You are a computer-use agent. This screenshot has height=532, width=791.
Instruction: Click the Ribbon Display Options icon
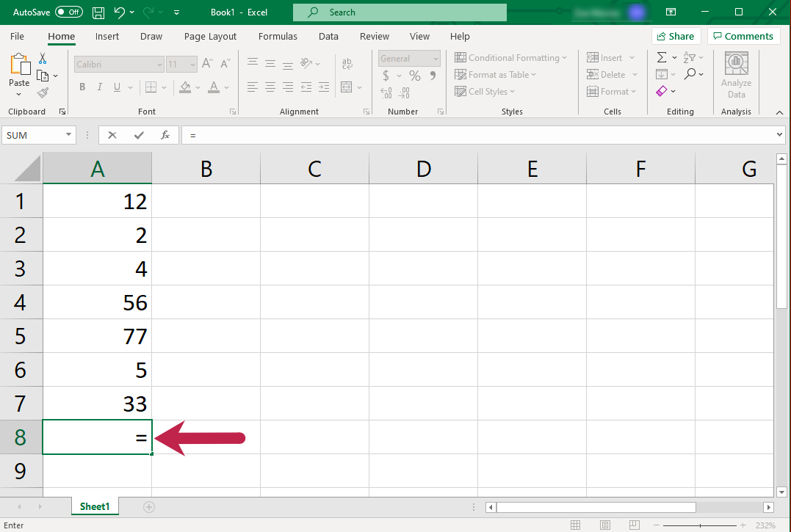click(671, 12)
